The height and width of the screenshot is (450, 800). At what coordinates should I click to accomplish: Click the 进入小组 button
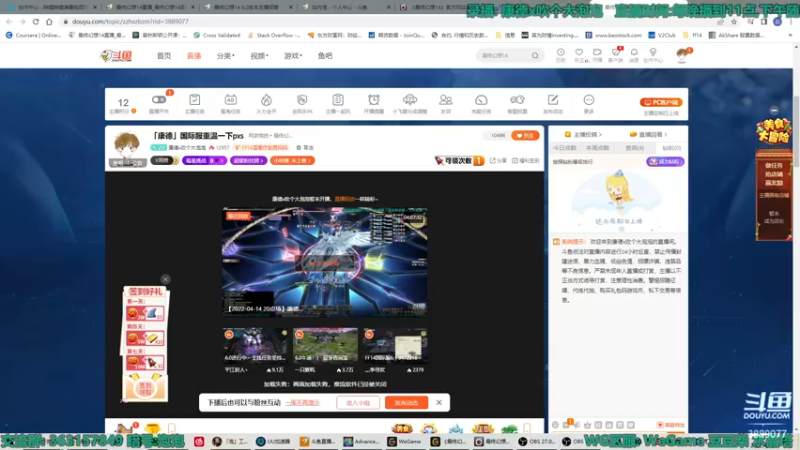[358, 403]
